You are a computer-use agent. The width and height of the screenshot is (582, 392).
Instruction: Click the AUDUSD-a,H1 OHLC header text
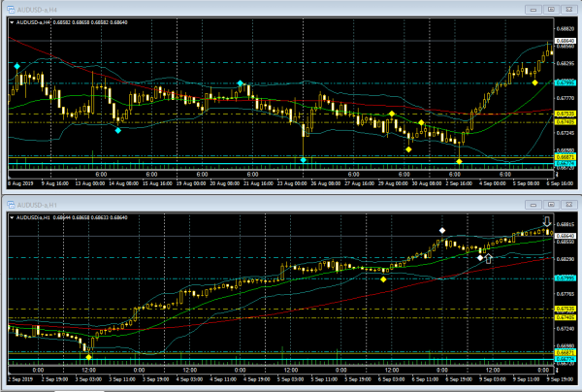pyautogui.click(x=72, y=217)
